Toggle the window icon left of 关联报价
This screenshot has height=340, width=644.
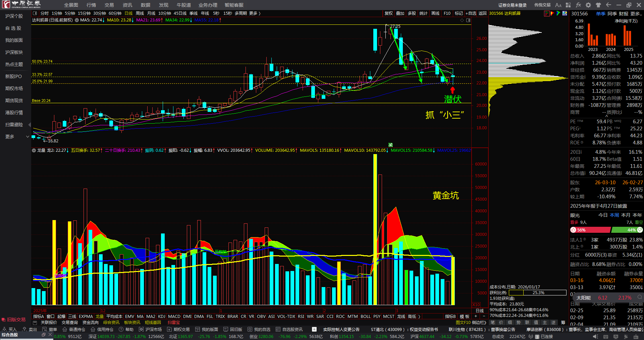35,323
